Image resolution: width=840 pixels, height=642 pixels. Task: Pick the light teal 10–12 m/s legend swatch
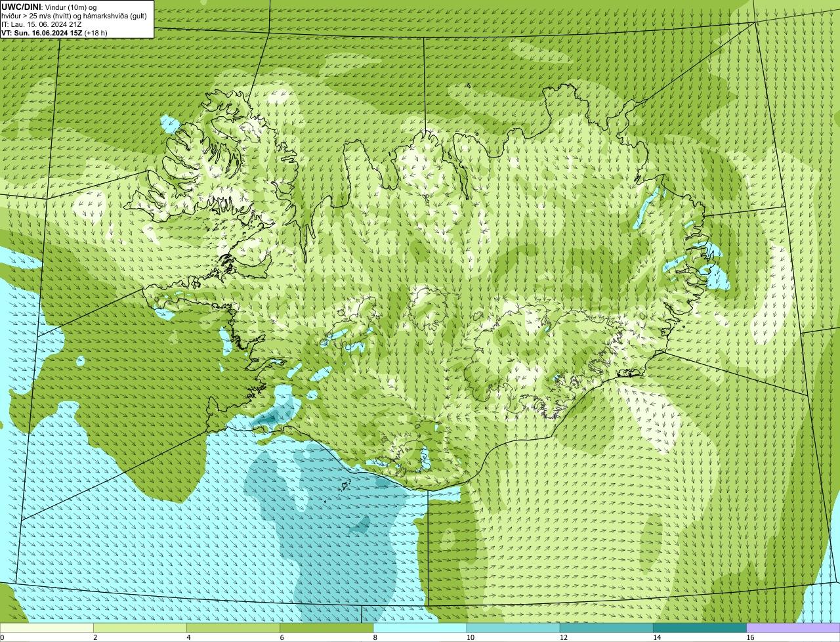(x=513, y=628)
